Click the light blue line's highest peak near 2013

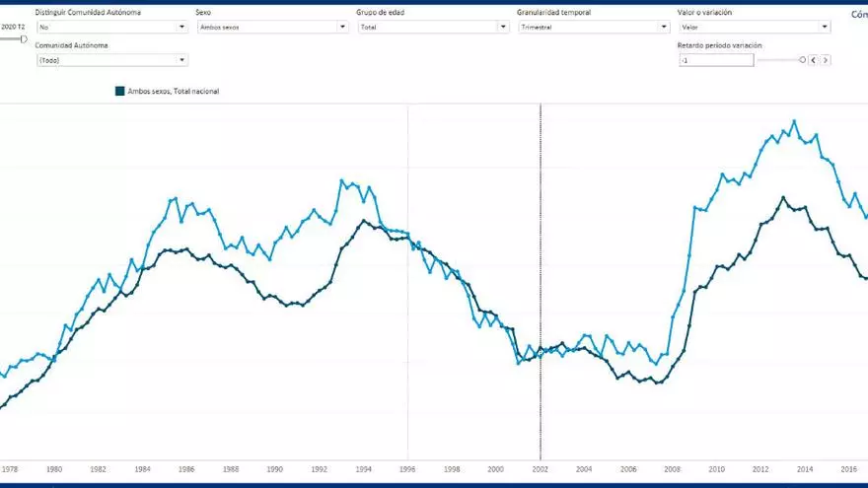(x=794, y=122)
